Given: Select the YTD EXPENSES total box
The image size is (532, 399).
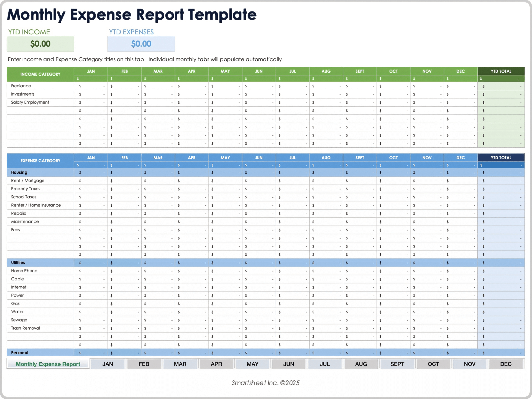Looking at the screenshot, I should 141,44.
